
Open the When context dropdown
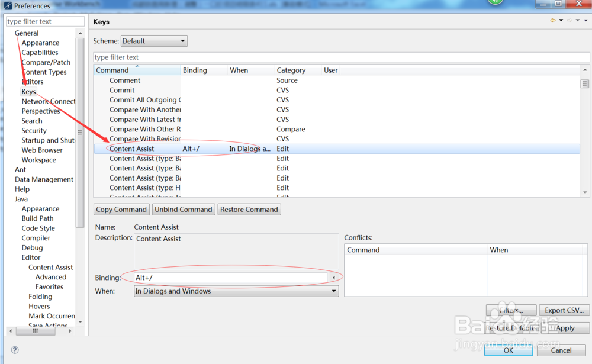236,291
